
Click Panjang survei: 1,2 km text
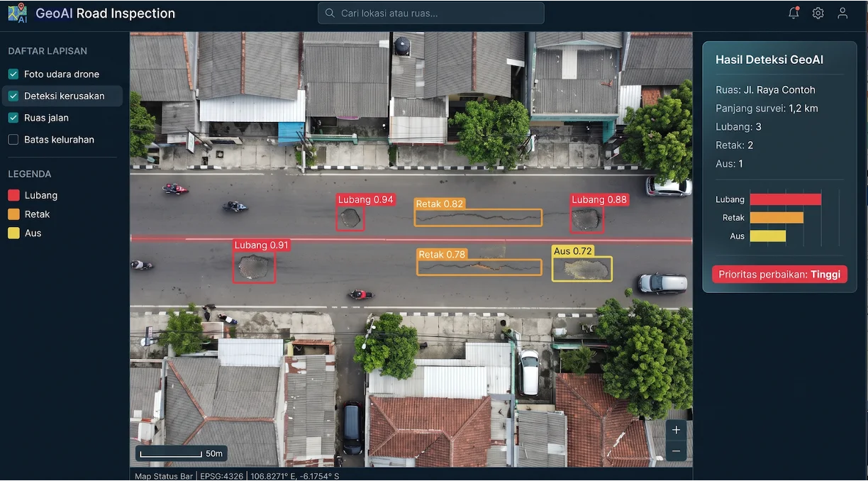point(767,109)
